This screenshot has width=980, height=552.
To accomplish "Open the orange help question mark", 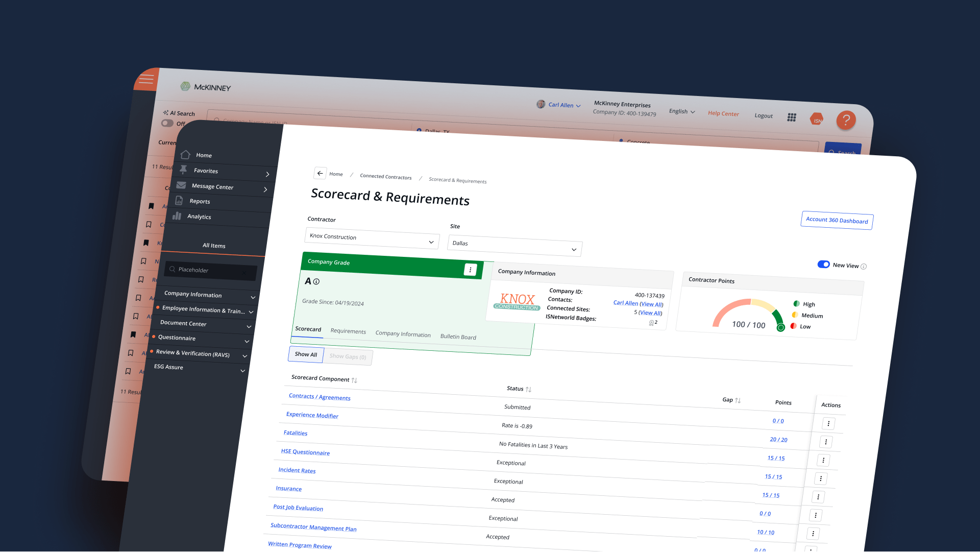I will pos(846,121).
